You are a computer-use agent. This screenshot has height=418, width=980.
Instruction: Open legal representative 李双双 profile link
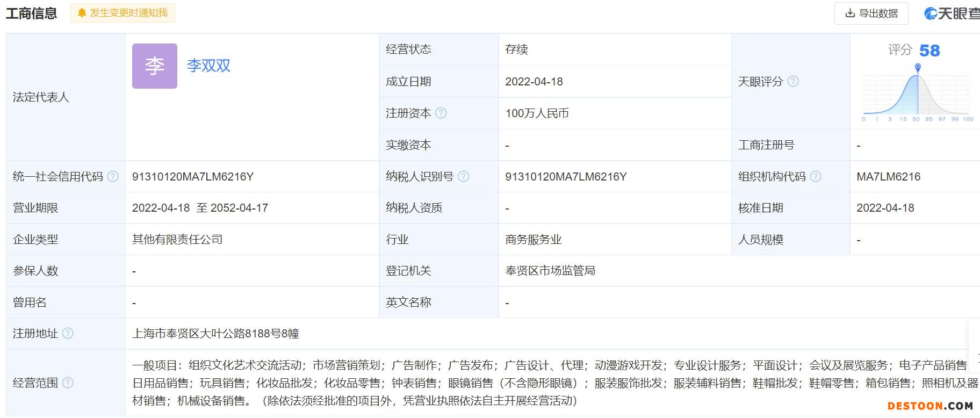tap(208, 66)
